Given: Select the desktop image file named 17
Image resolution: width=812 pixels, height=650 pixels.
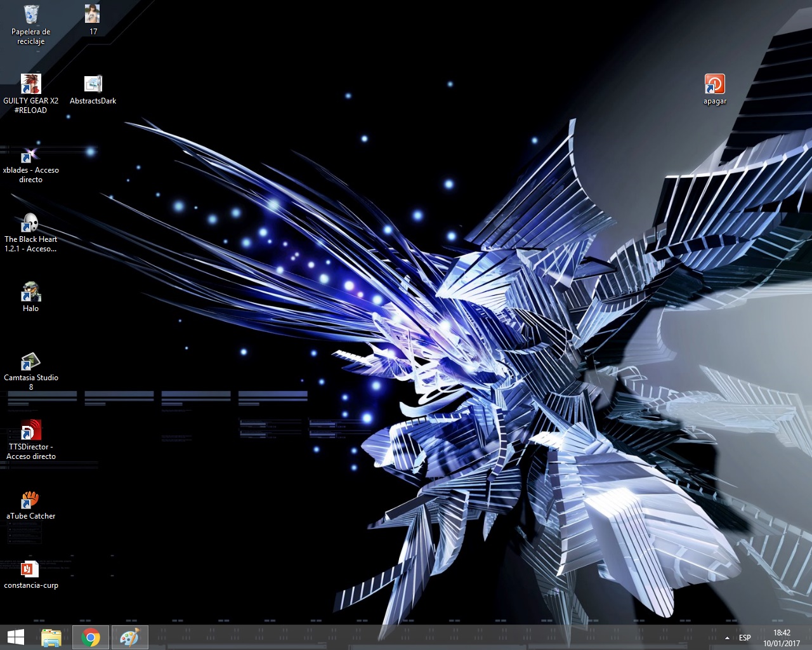Looking at the screenshot, I should tap(93, 14).
